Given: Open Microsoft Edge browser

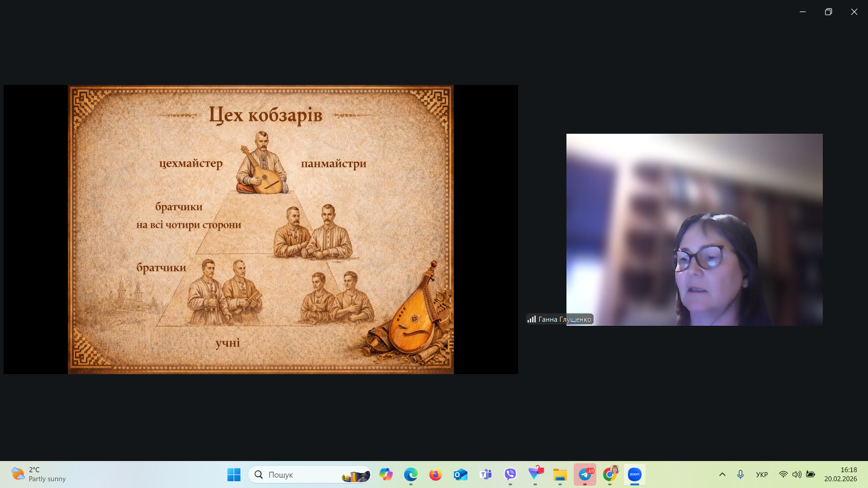Looking at the screenshot, I should (x=410, y=474).
